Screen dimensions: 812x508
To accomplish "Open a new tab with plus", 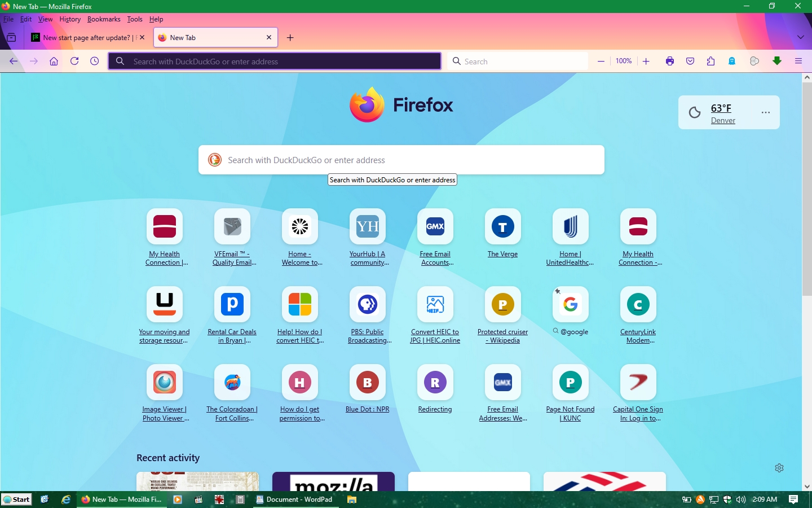I will [x=290, y=38].
